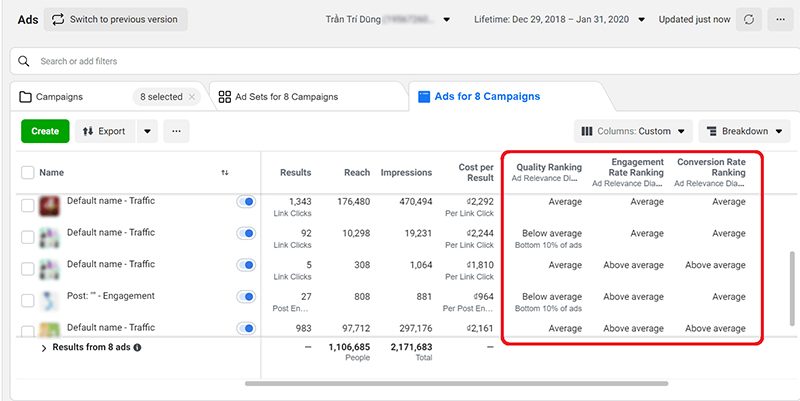Select the Ads for 8 Campaigns tab
Screen dimensions: 800x401
[487, 96]
